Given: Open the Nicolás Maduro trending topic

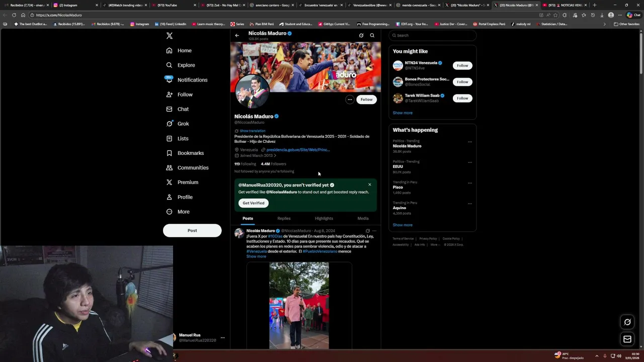Looking at the screenshot, I should click(407, 146).
